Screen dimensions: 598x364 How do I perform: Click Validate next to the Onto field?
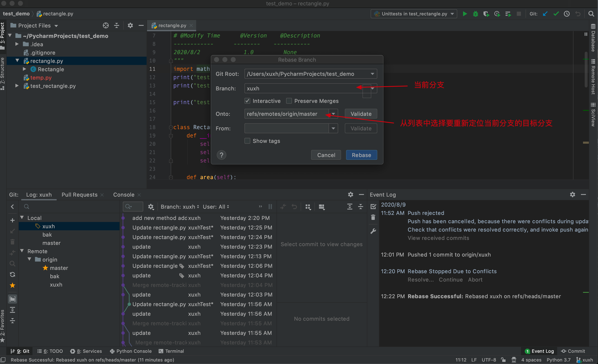point(361,114)
